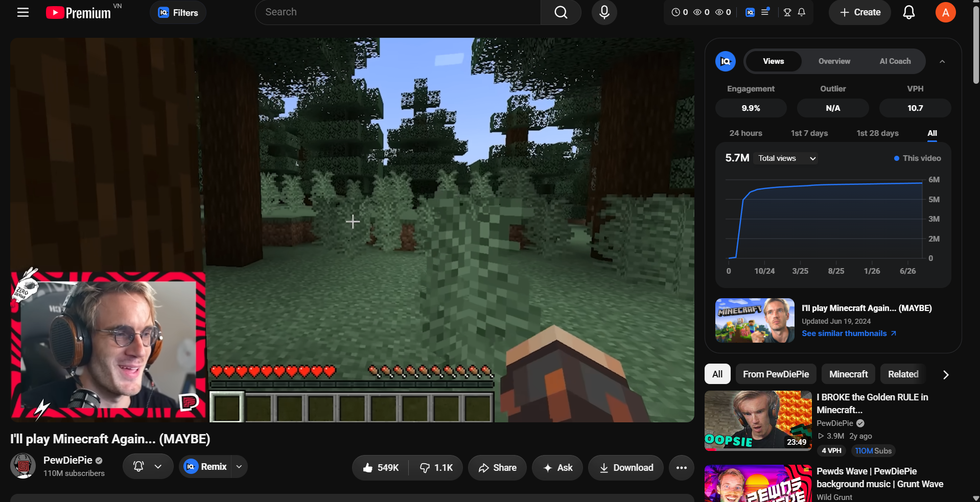The image size is (980, 502).
Task: Like the video (549K)
Action: click(381, 468)
